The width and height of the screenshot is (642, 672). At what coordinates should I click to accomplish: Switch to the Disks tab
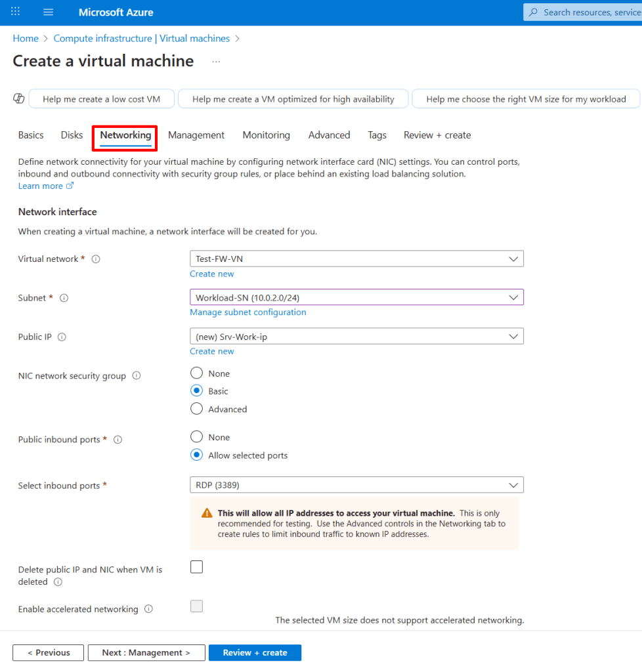tap(72, 135)
